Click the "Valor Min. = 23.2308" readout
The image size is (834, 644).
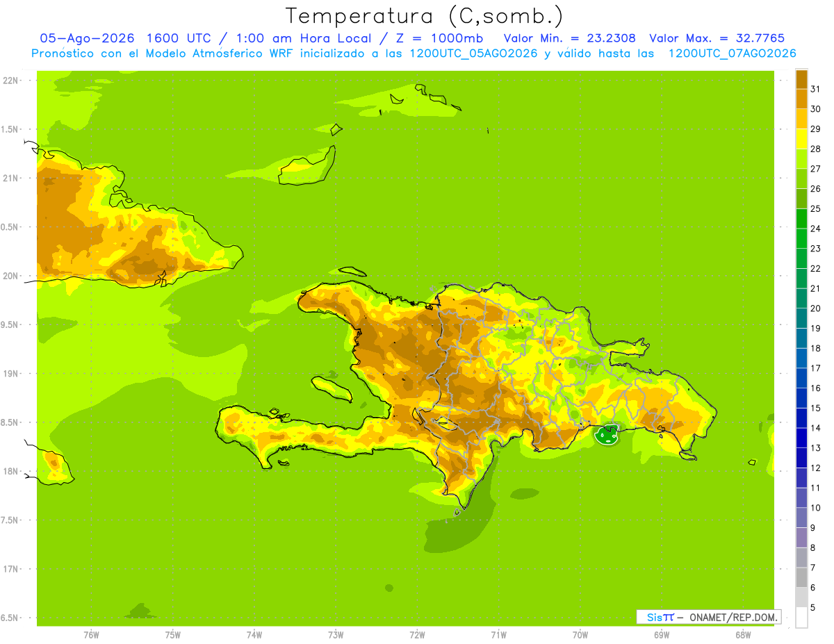570,38
